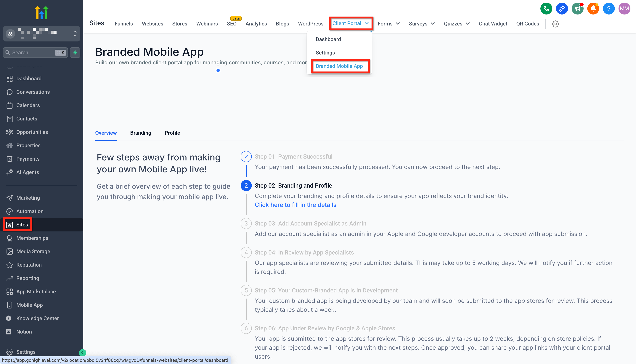Open the Quizzes dropdown
The height and width of the screenshot is (364, 636).
(x=457, y=24)
